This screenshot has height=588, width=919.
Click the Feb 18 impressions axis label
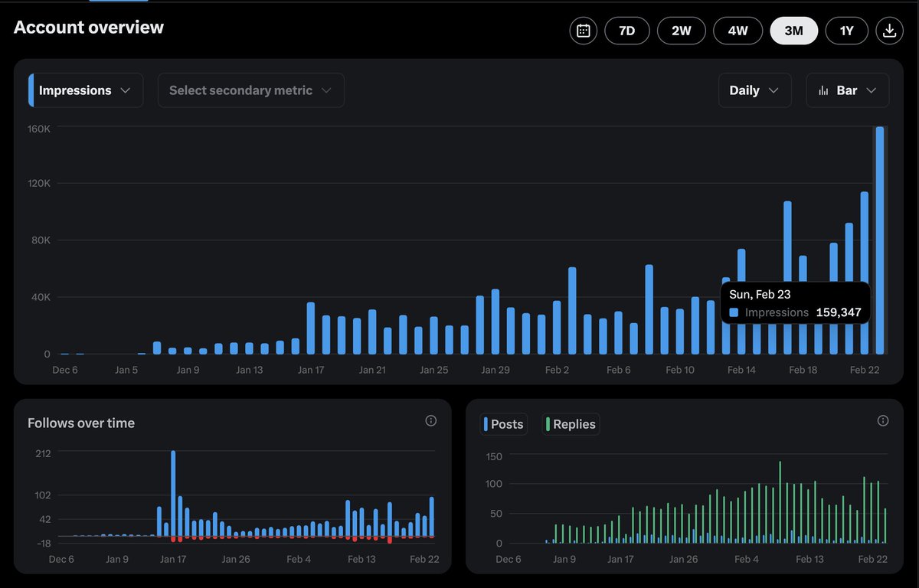pos(803,370)
